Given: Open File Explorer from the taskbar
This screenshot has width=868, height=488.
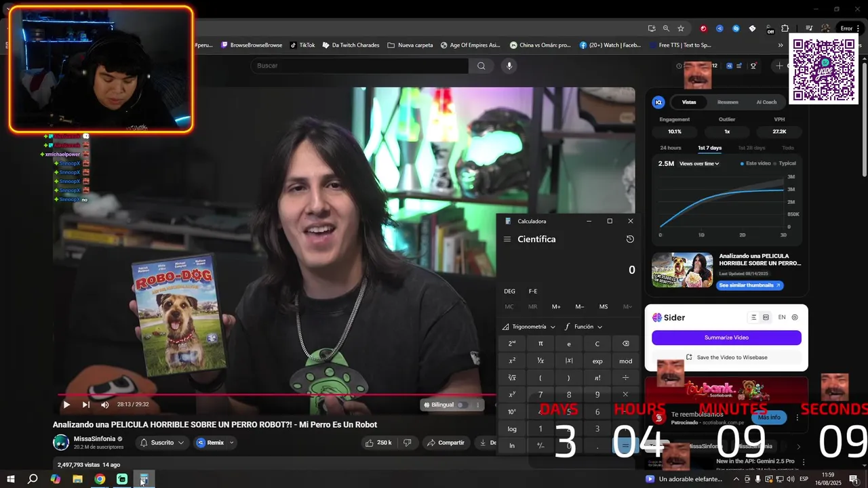Looking at the screenshot, I should 77,479.
